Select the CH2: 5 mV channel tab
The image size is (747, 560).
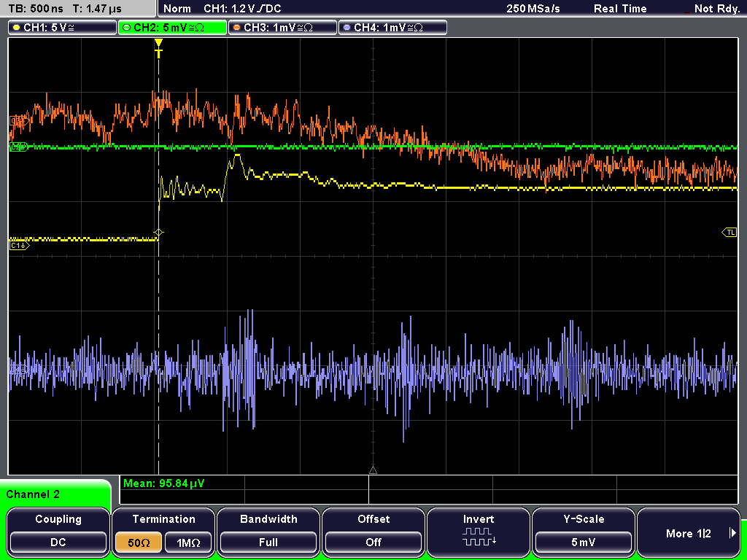[x=172, y=28]
